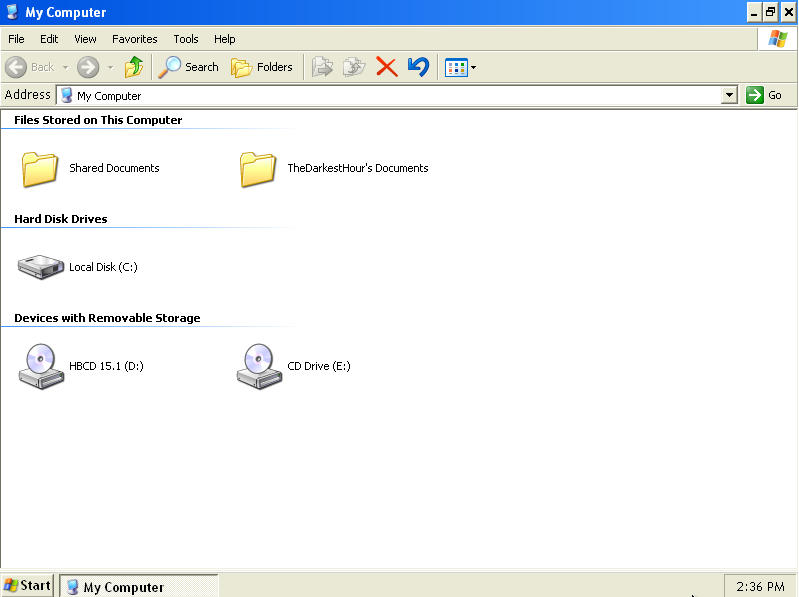Viewport: 799px width, 597px height.
Task: Click the 2:36 PM system clock
Action: [x=760, y=586]
